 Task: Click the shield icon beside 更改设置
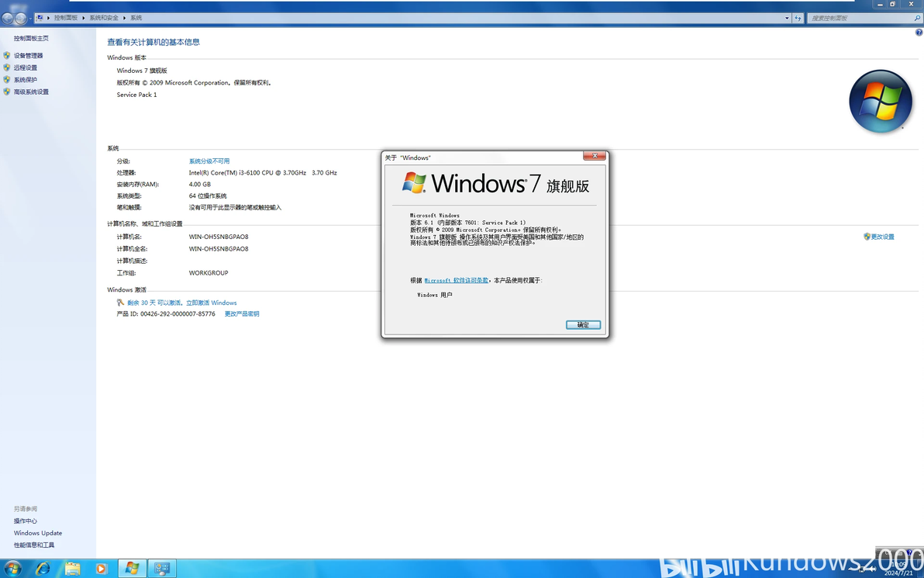tap(867, 237)
